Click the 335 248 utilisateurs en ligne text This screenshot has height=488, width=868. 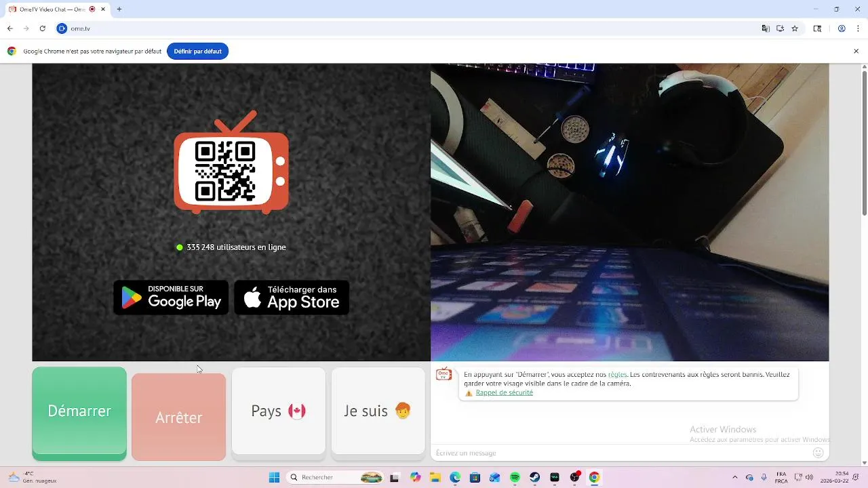tap(236, 247)
